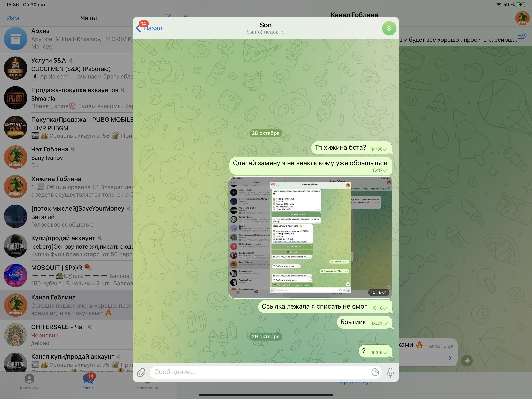The height and width of the screenshot is (399, 532).
Task: Open [поток мыслей]SaveYourMoney avatar
Action: pyautogui.click(x=16, y=216)
